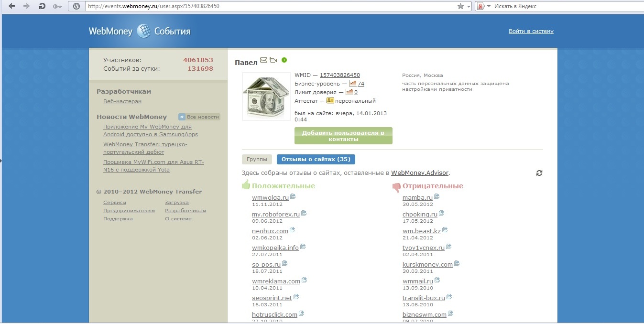Click the Участников count 4061853
The image size is (644, 324).
(198, 60)
